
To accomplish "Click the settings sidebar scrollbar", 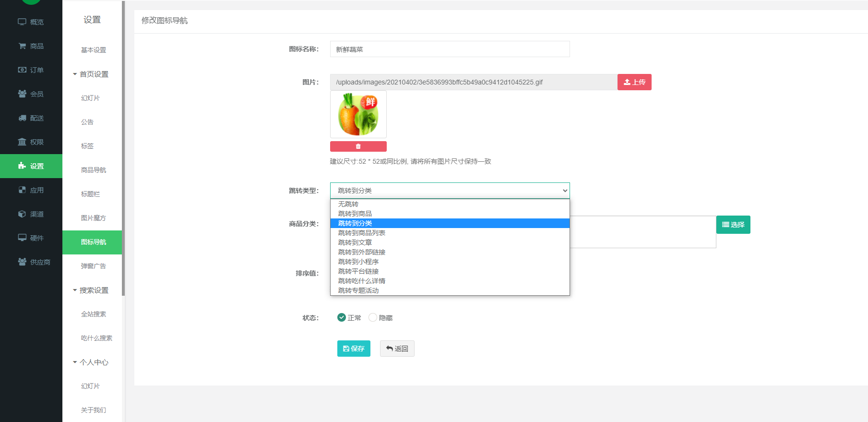I will tap(123, 148).
